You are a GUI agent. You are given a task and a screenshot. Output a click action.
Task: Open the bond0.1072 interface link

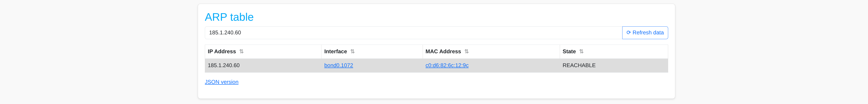(338, 66)
